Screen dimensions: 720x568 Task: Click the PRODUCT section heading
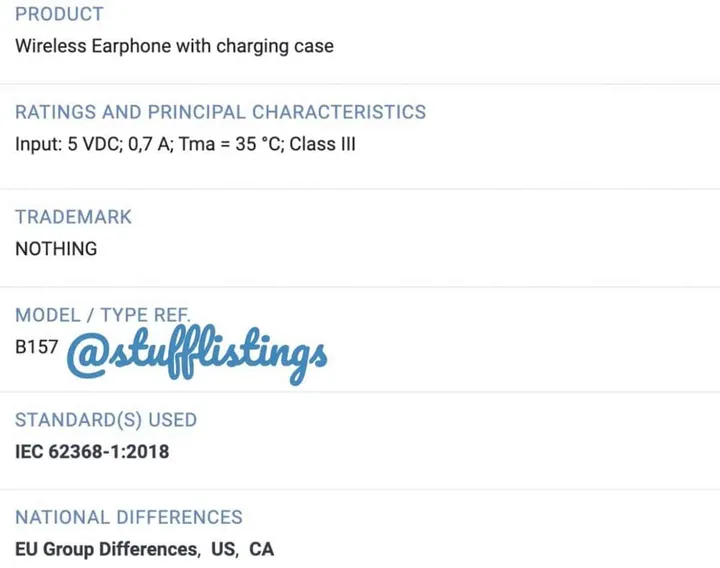coord(59,14)
